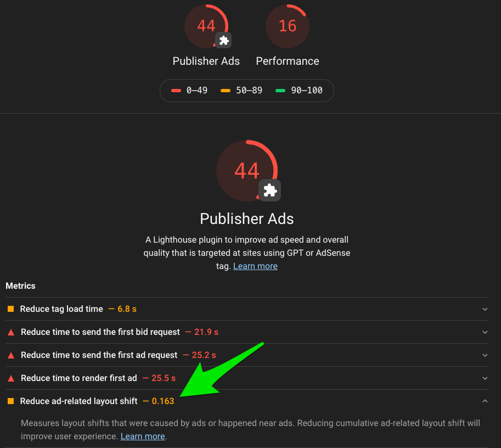The image size is (501, 448).
Task: Click the 25.2 s ad request value
Action: pyautogui.click(x=204, y=355)
